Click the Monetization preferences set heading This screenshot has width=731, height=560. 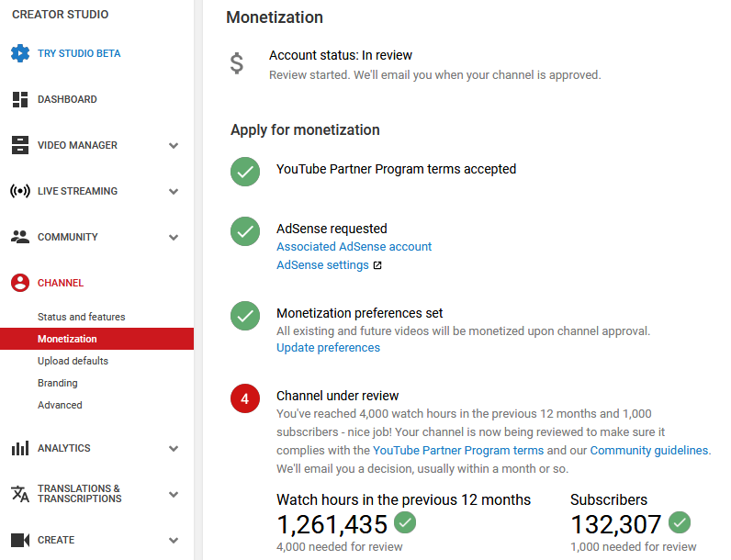pyautogui.click(x=359, y=313)
